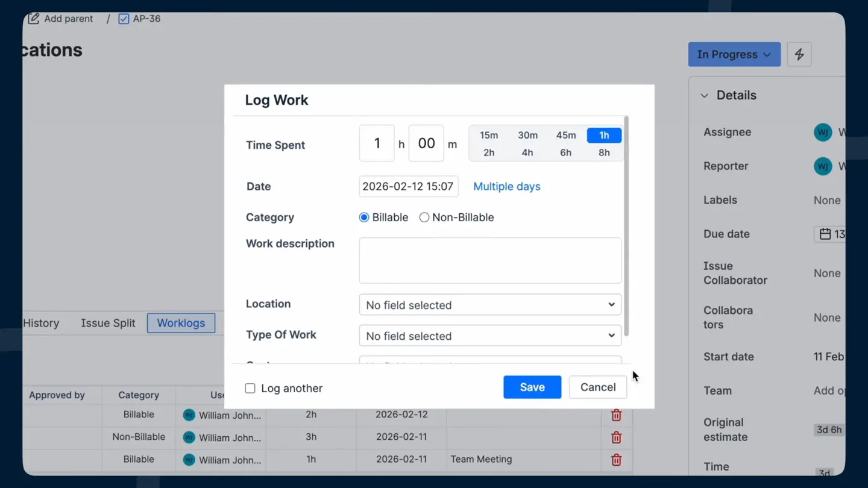Click the Add parent link
The height and width of the screenshot is (488, 868).
69,19
